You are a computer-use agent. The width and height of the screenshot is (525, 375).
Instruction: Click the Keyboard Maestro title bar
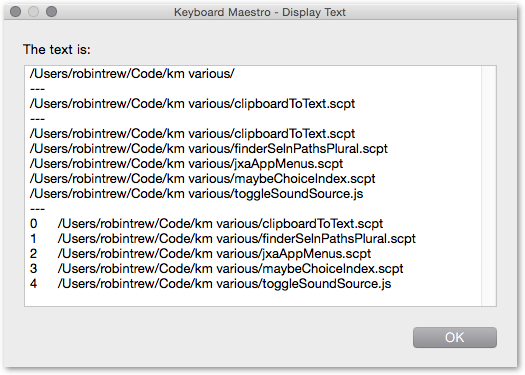point(260,12)
